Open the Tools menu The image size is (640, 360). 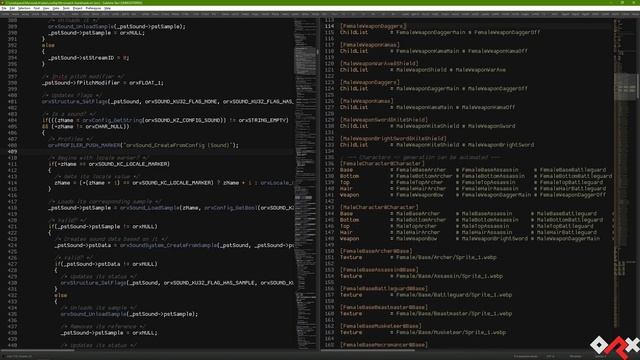(x=66, y=8)
